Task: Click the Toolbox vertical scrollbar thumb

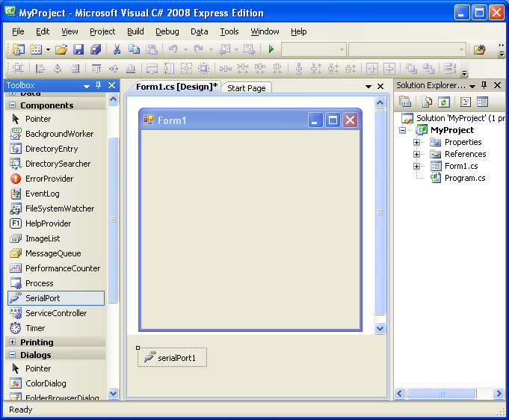Action: click(113, 220)
